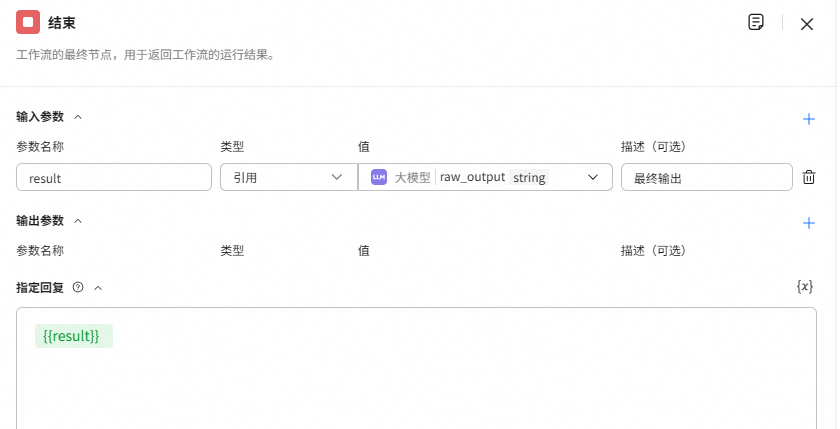Viewport: 840px width, 429px height.
Task: Collapse the 指定回复 section
Action: point(98,288)
